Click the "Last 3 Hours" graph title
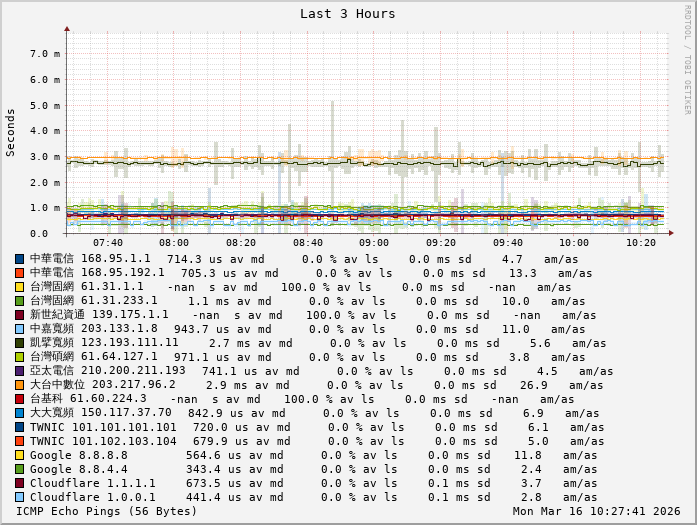 (348, 14)
